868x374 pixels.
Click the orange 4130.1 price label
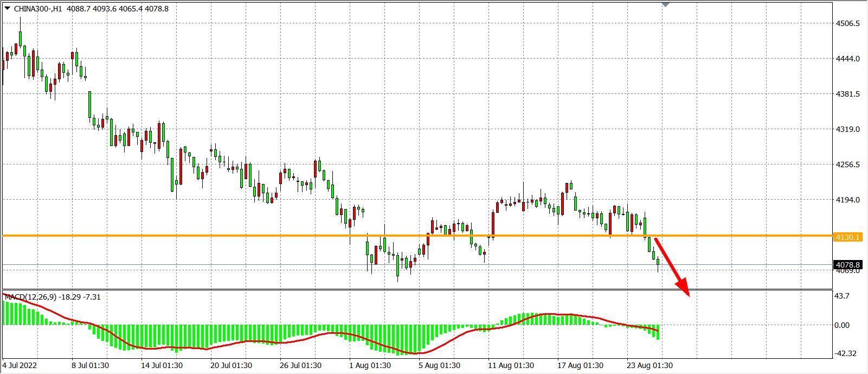point(848,238)
